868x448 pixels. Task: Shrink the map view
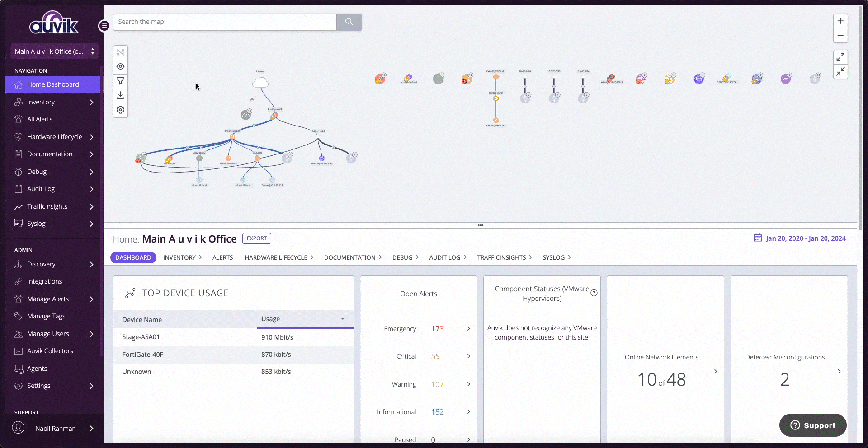[840, 71]
